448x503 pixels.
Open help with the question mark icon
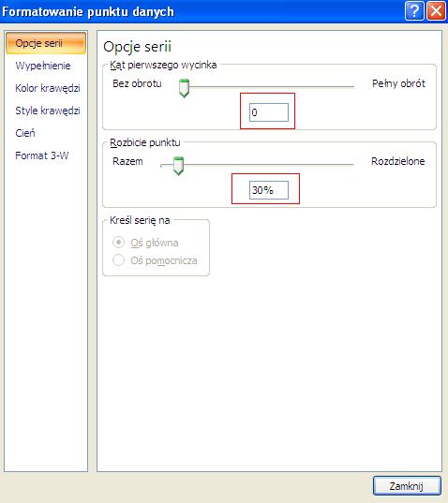[x=414, y=11]
